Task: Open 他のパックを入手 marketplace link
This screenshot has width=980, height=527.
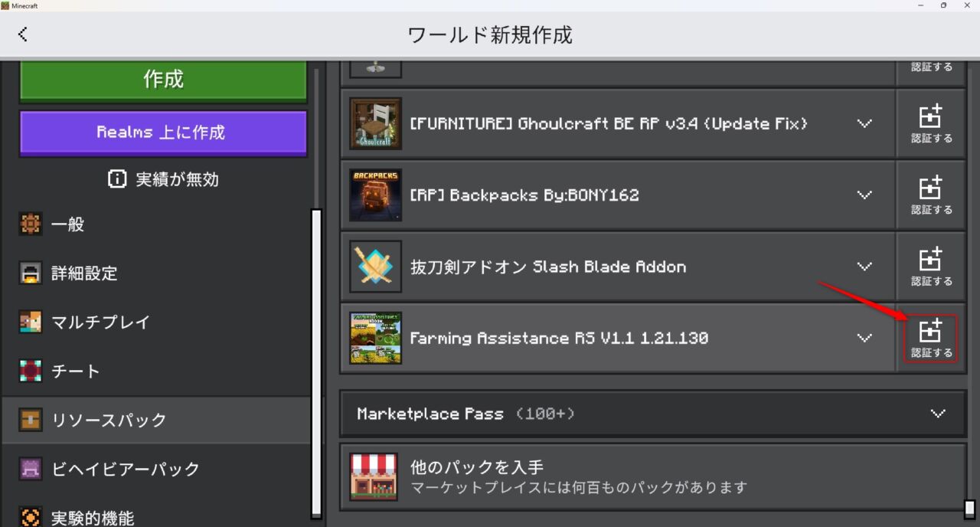Action: 653,477
